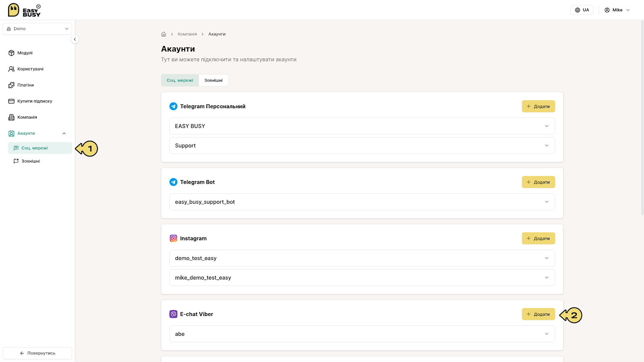Switch to the Зовнішні tab

213,80
